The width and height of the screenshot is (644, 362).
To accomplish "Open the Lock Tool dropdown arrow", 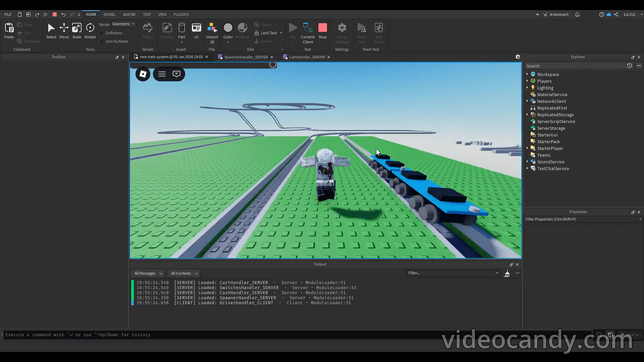I will [281, 33].
